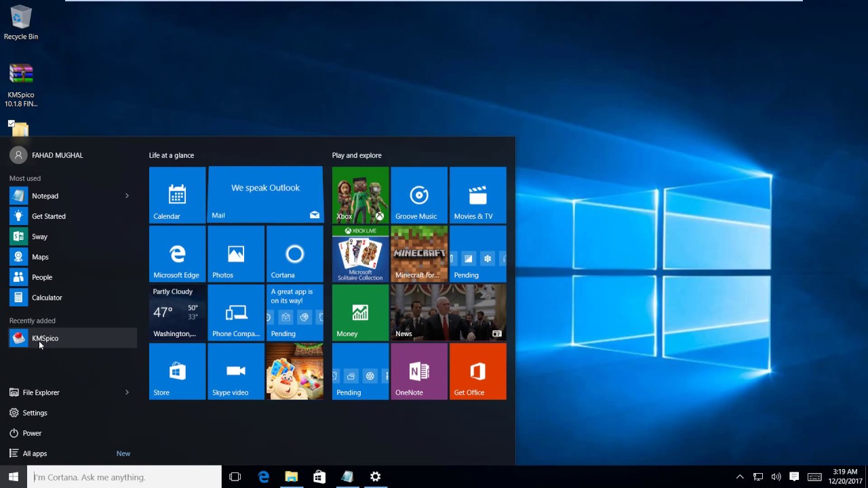Open the volume tray icon

(776, 477)
